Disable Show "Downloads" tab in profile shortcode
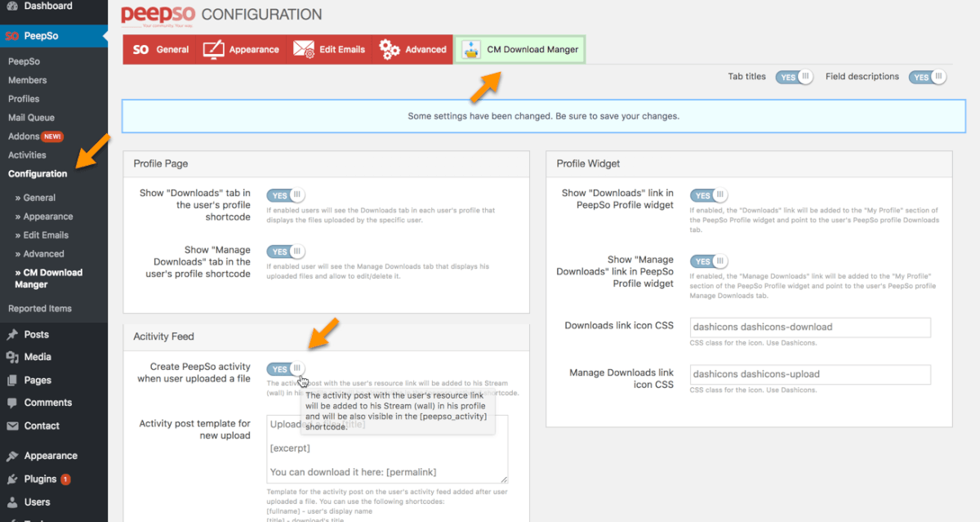The width and height of the screenshot is (980, 522). pyautogui.click(x=285, y=196)
